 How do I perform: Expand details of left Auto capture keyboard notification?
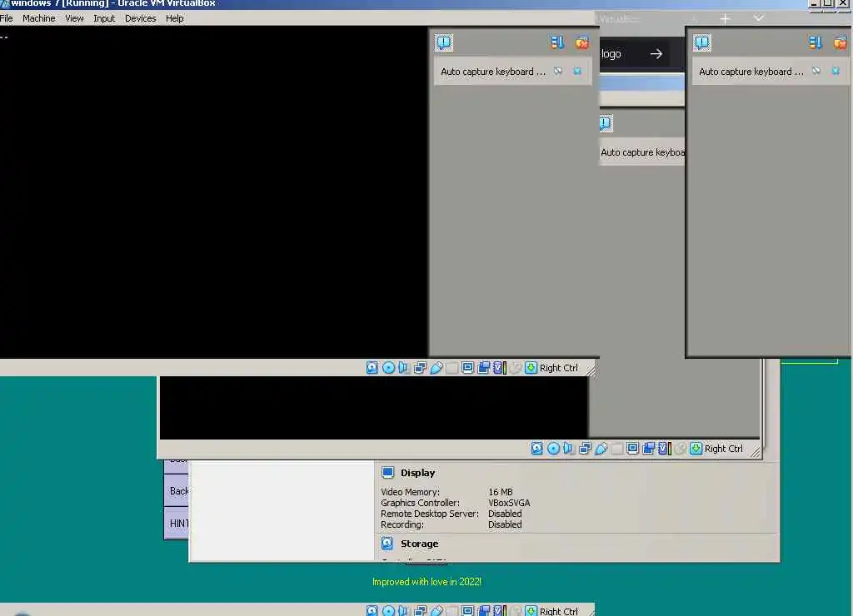[558, 72]
